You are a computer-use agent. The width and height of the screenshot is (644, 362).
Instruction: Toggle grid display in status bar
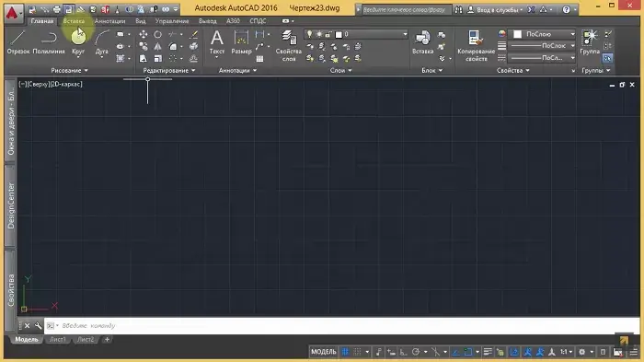click(x=345, y=352)
